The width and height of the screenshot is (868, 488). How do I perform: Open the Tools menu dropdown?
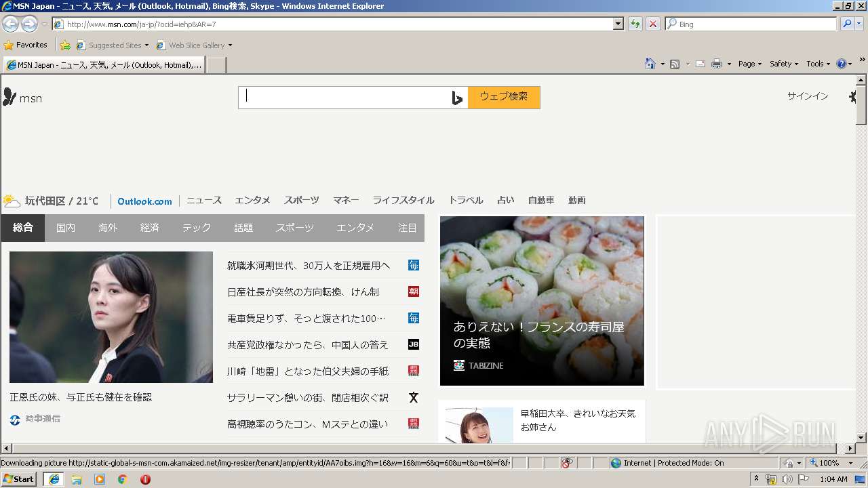pos(818,64)
